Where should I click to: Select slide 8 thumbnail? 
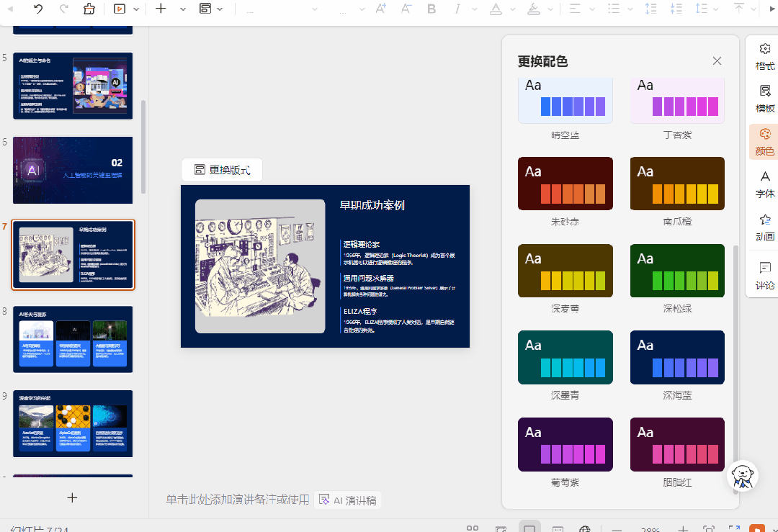point(73,339)
